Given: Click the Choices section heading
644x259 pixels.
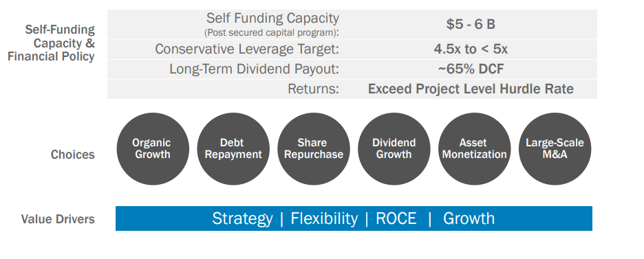Looking at the screenshot, I should (x=73, y=155).
